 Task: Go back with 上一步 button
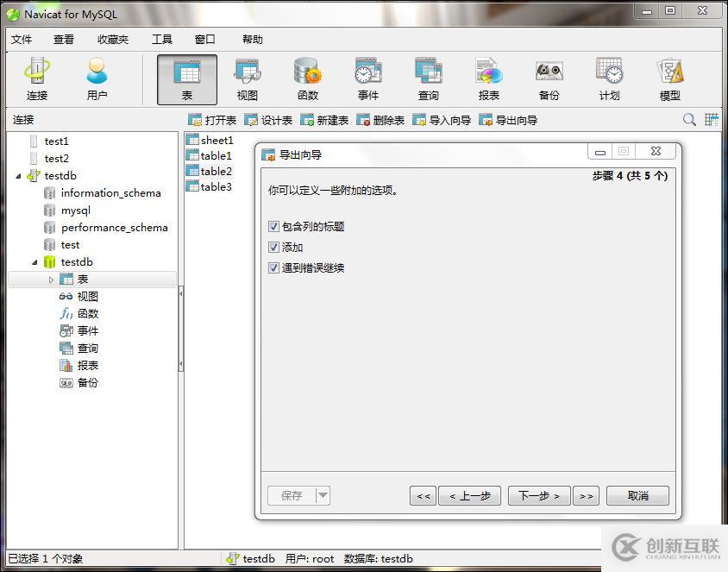click(470, 495)
